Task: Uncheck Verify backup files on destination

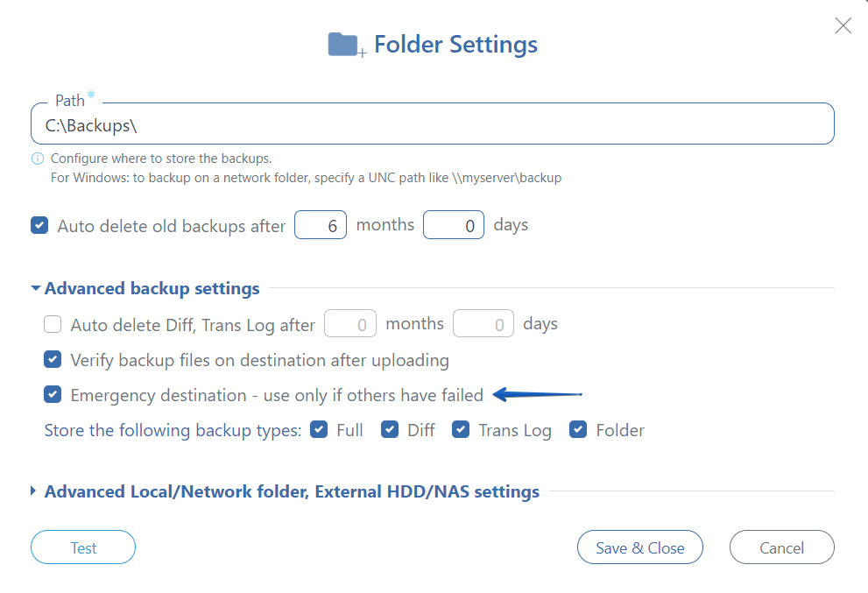Action: pyautogui.click(x=53, y=359)
